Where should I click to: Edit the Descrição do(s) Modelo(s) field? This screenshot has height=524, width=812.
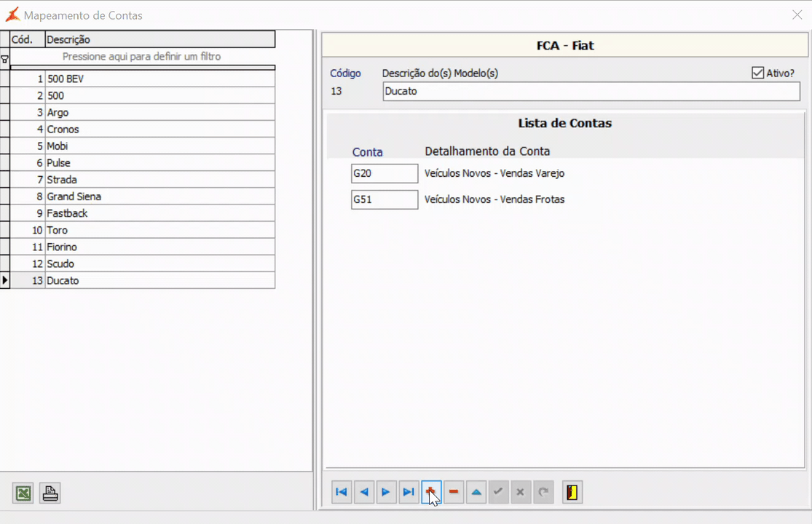click(x=591, y=92)
